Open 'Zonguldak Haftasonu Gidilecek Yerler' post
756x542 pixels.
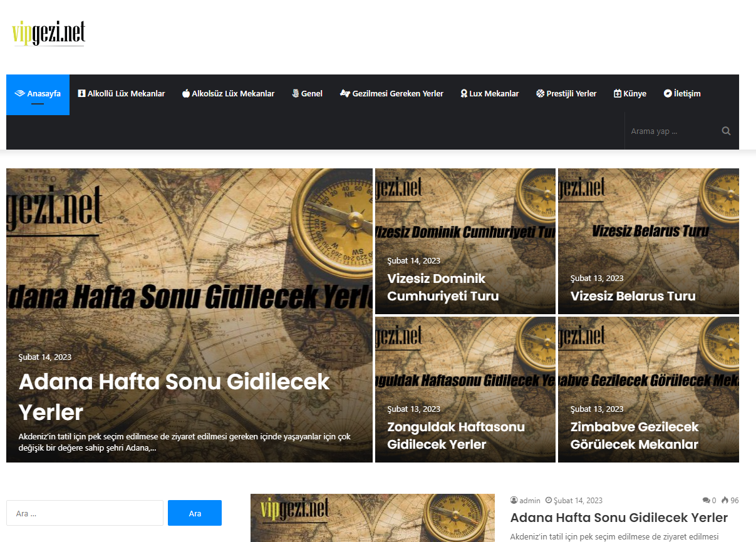[x=456, y=436]
